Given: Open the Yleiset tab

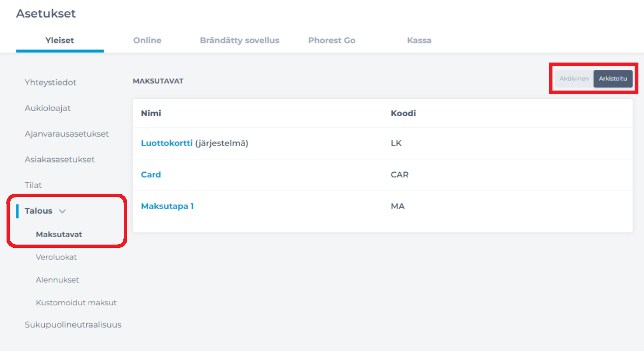Looking at the screenshot, I should [x=60, y=41].
